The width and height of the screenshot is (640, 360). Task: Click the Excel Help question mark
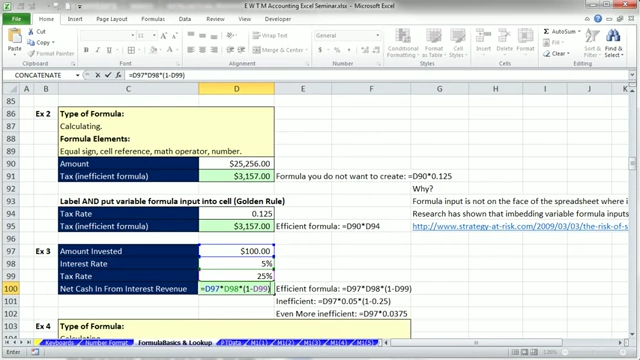(x=598, y=19)
